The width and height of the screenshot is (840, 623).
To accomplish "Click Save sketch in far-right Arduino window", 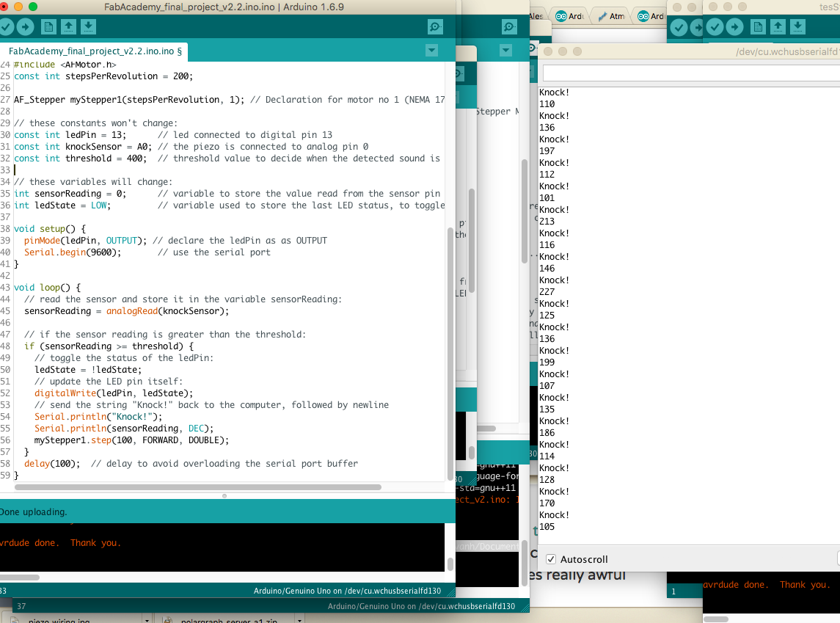I will (x=797, y=27).
